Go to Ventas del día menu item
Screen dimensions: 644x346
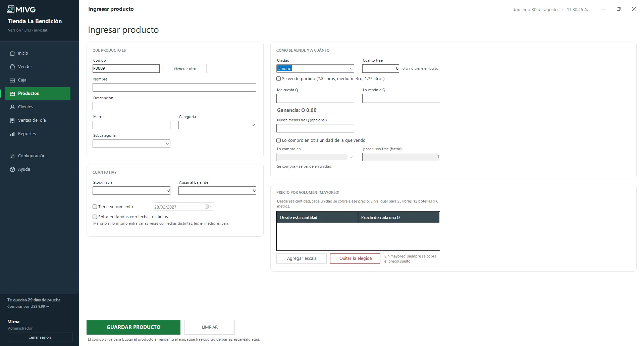tap(38, 120)
